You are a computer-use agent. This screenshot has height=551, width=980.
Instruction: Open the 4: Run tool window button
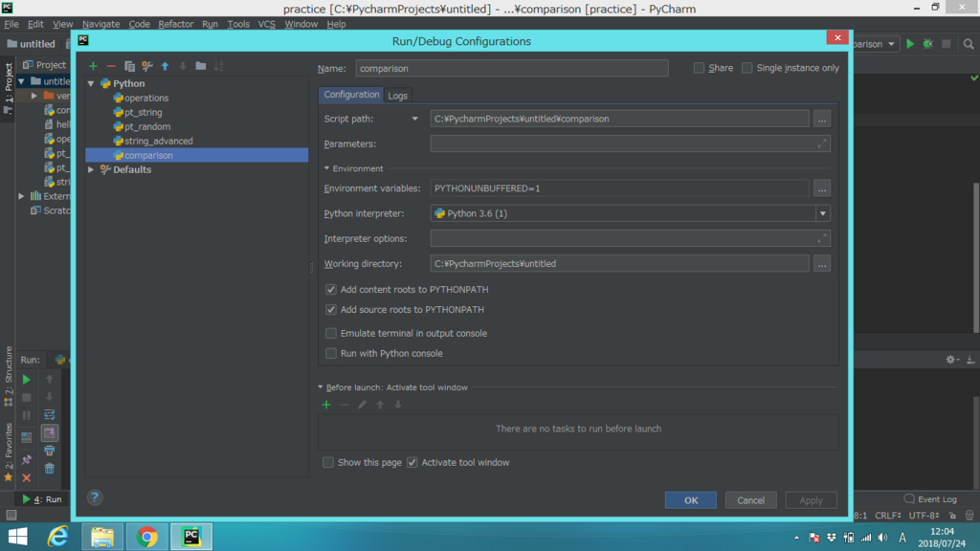[x=42, y=499]
